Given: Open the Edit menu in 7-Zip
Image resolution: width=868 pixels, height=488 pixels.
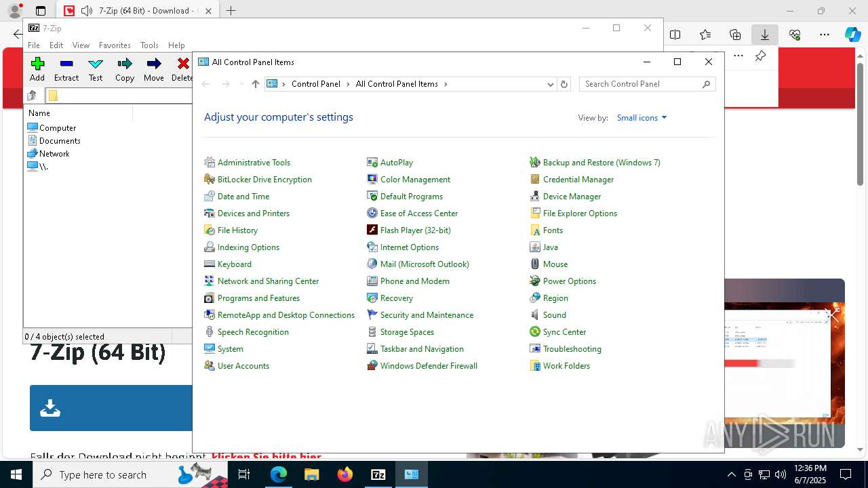Looking at the screenshot, I should (x=56, y=45).
